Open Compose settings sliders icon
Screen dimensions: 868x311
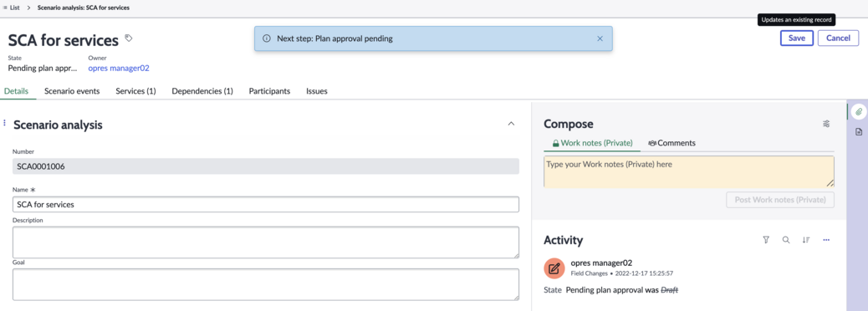coord(826,124)
